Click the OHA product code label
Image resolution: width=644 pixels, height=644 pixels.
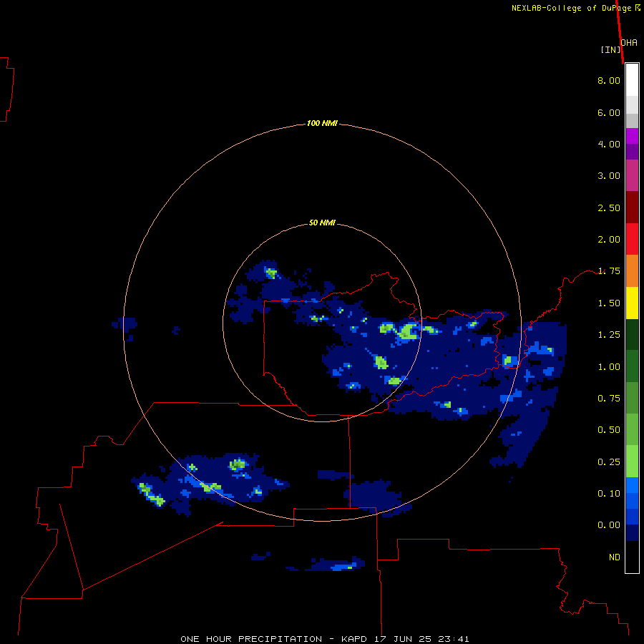629,43
